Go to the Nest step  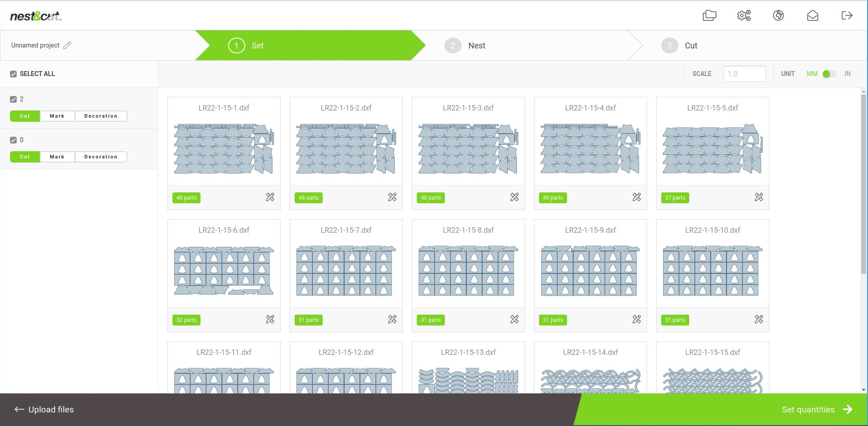pos(476,46)
